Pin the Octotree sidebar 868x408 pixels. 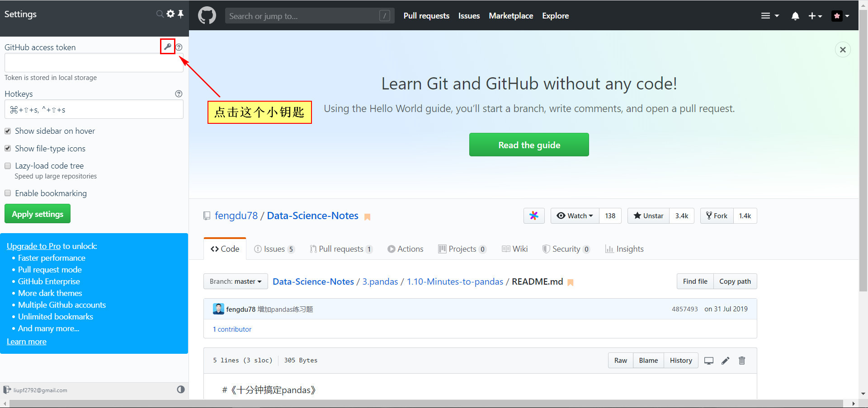pyautogui.click(x=180, y=14)
